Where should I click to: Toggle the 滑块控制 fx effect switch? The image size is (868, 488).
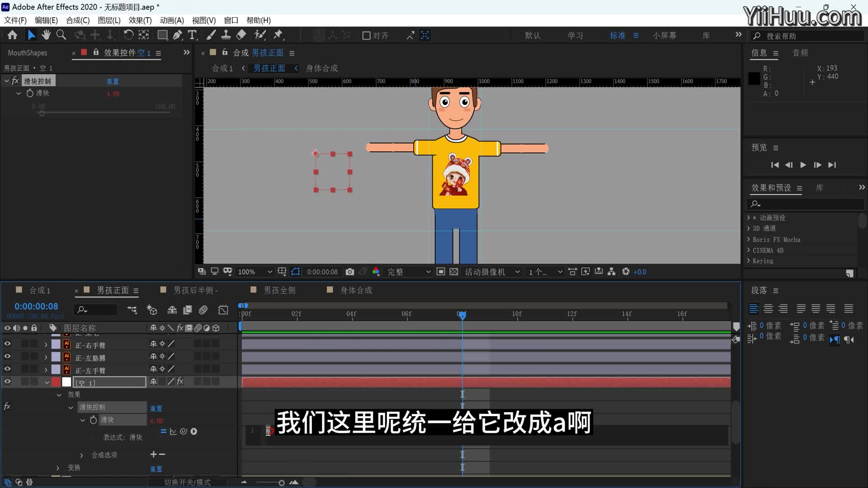click(x=7, y=407)
